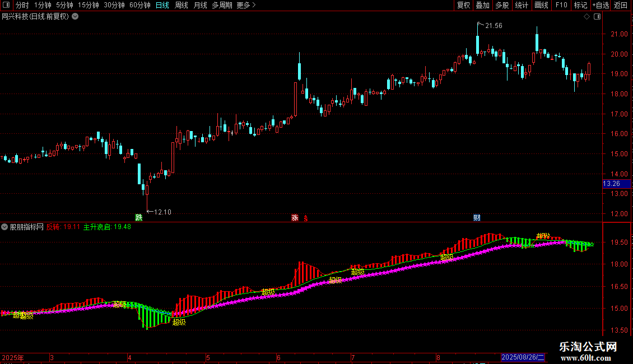This screenshot has width=633, height=364.
Task: Expand the 股朋指标网 indicator menu
Action: [x=4, y=227]
